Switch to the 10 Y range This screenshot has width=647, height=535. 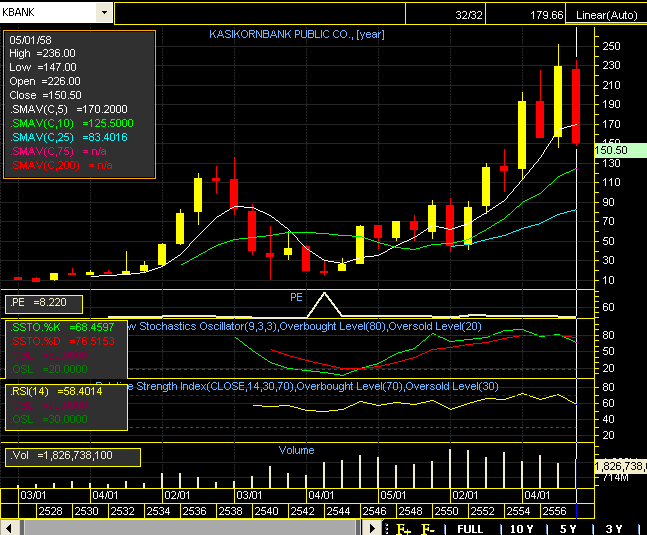point(521,529)
